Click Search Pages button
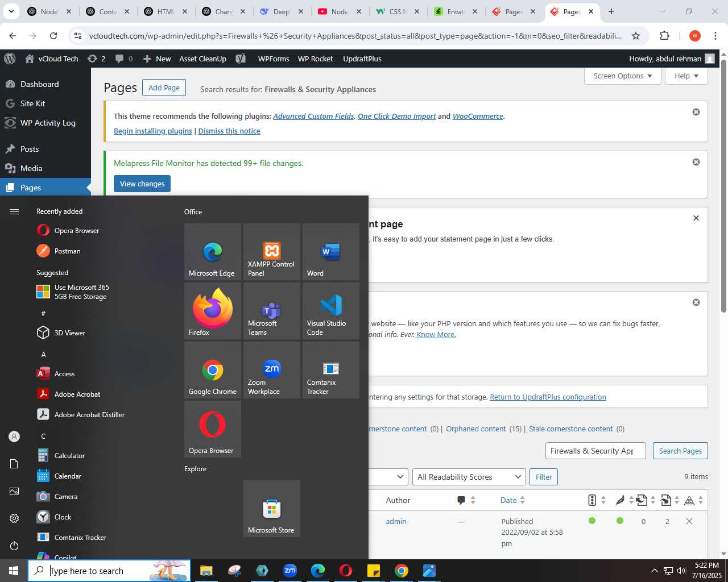 click(x=680, y=451)
